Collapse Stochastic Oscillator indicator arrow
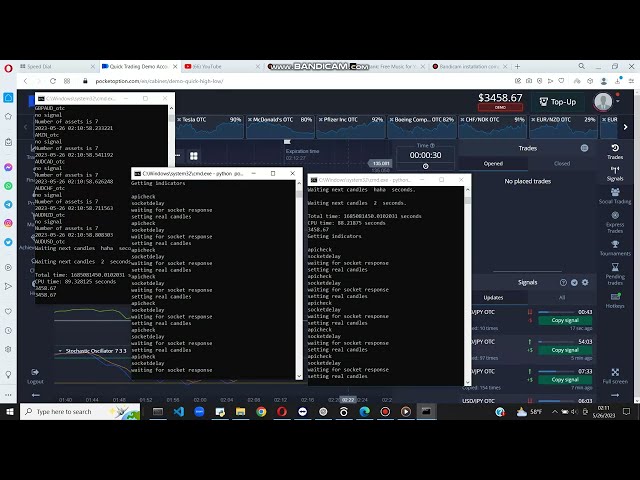Viewport: 640px width, 480px height. click(x=60, y=351)
